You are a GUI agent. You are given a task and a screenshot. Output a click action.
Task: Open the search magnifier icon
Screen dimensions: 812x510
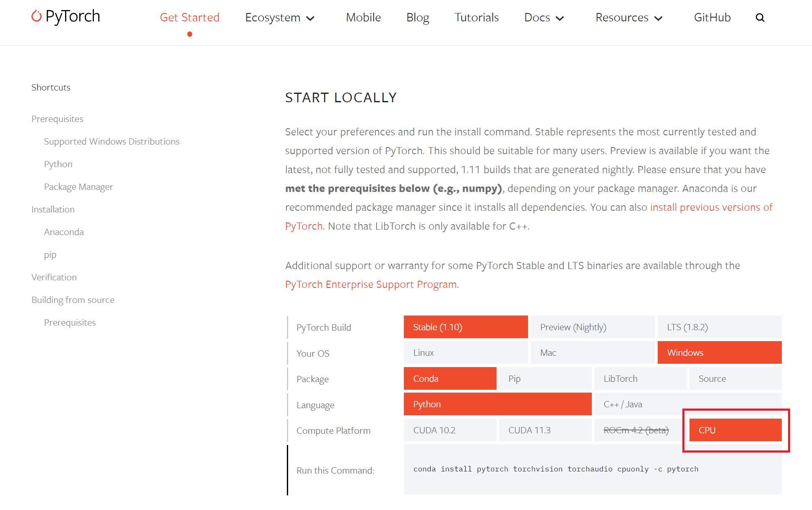pyautogui.click(x=760, y=18)
